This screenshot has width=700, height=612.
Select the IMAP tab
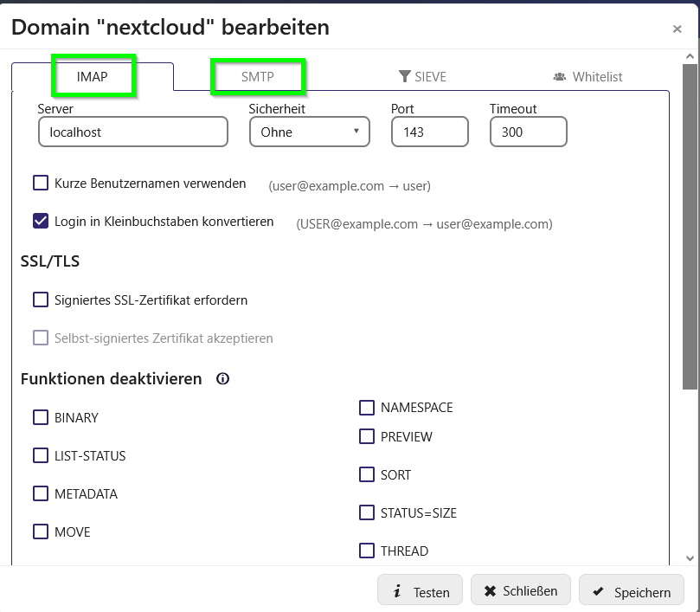point(93,77)
